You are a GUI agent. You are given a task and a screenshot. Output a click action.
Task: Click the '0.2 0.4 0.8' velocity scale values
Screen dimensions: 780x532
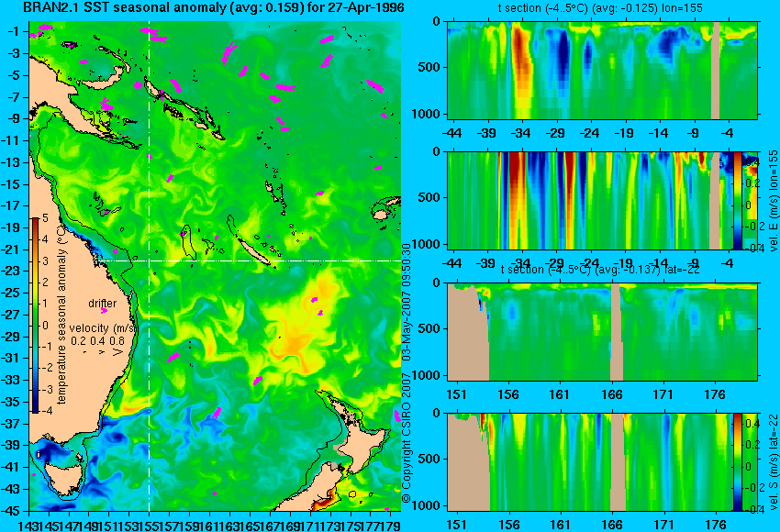(x=97, y=340)
